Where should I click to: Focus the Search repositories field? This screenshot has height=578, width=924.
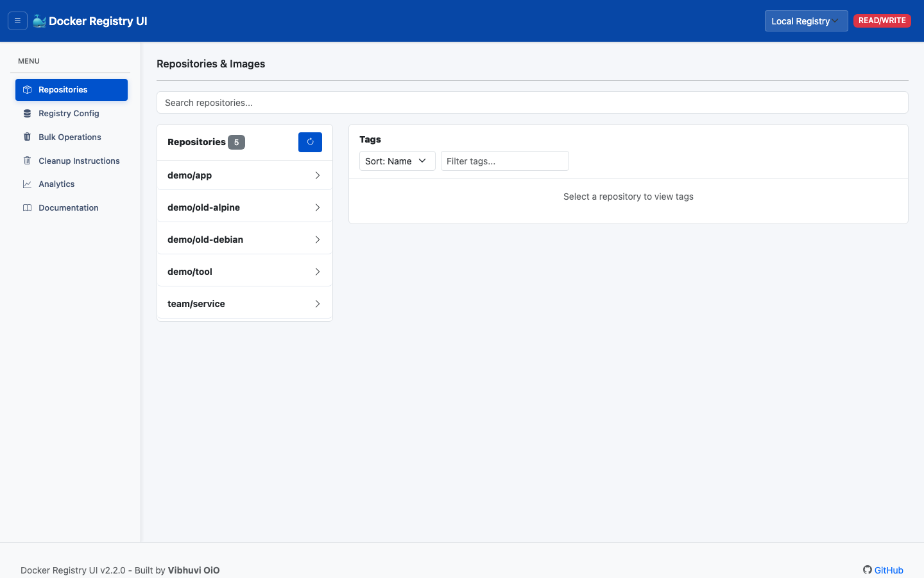(533, 103)
